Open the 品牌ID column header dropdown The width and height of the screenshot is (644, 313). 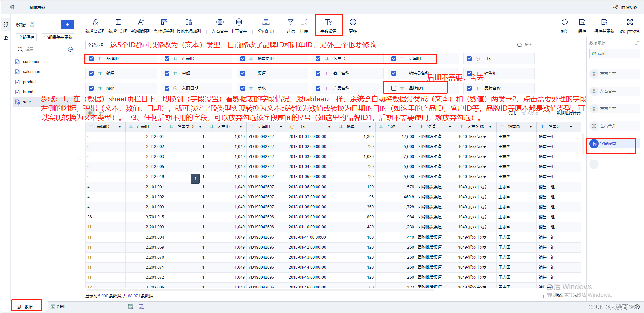click(x=120, y=127)
